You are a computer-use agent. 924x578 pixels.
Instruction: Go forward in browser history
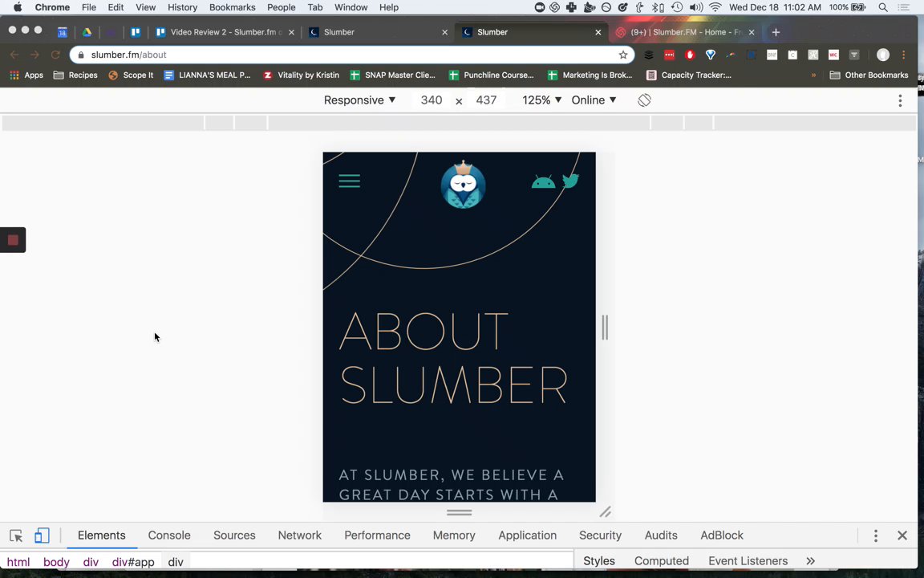(34, 55)
